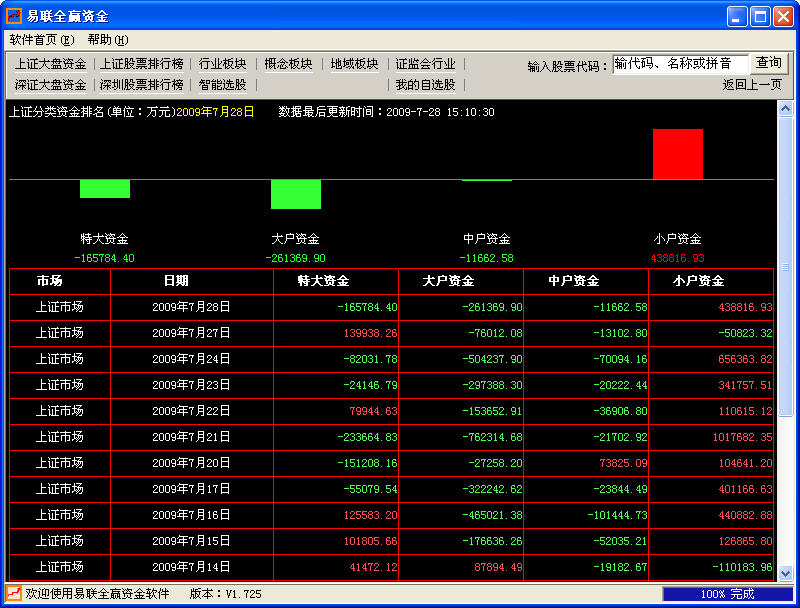Open 智能选股 section
Image resolution: width=800 pixels, height=608 pixels.
click(222, 85)
